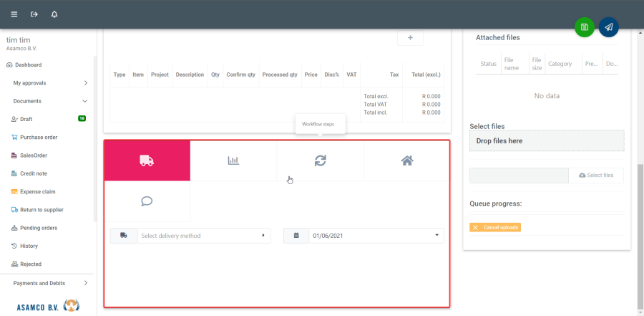Screen dimensions: 644x316
Task: Open the hamburger menu icon
Action: (14, 14)
